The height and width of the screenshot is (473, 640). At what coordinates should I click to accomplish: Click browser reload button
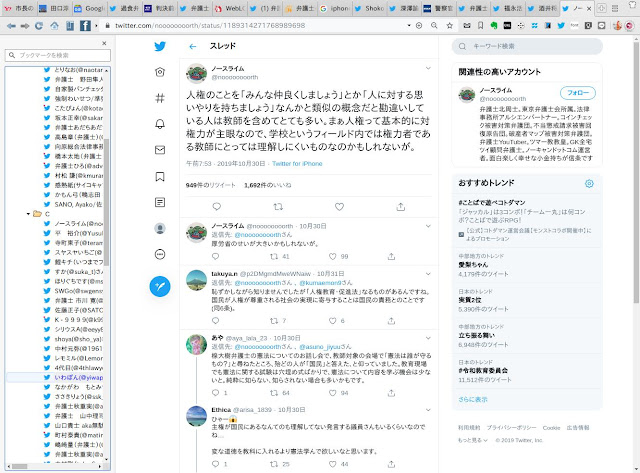[39, 26]
